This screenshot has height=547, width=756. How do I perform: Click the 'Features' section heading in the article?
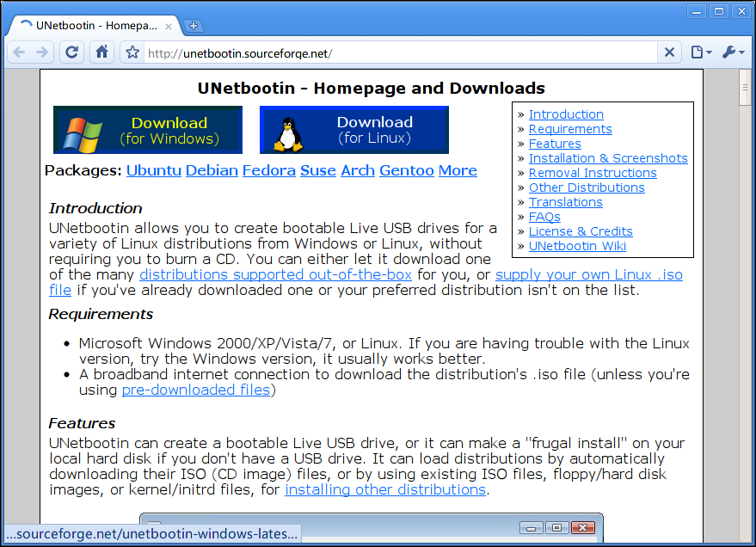(82, 424)
